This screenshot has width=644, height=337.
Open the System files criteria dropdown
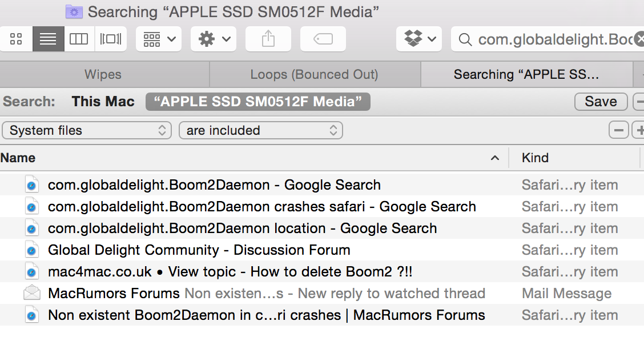(x=87, y=130)
